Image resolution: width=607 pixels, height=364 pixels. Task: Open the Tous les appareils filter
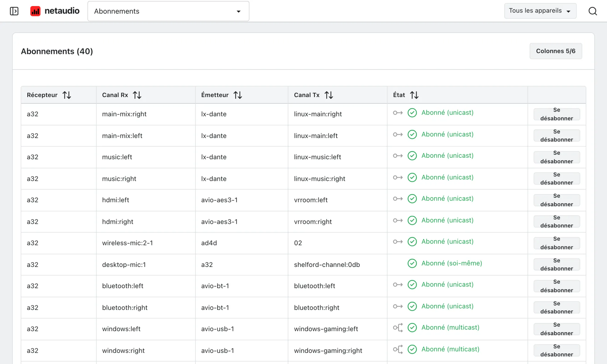point(540,11)
